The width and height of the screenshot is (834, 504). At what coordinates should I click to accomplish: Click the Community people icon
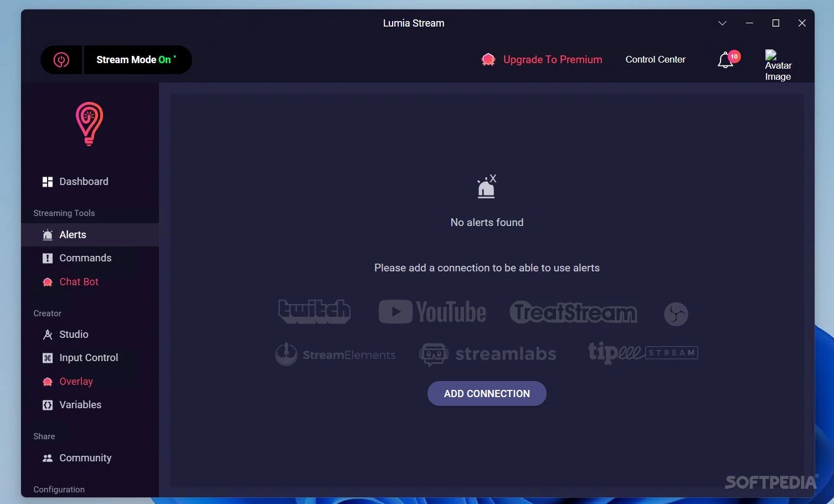pos(48,458)
